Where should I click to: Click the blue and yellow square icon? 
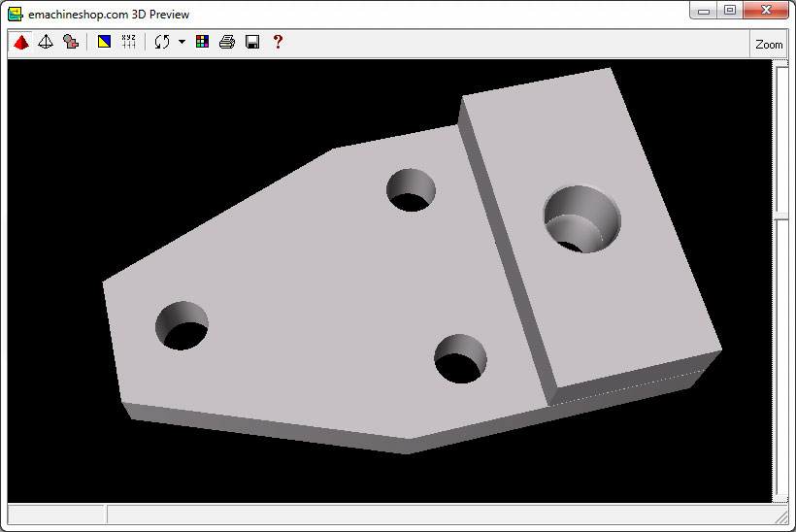[x=104, y=42]
